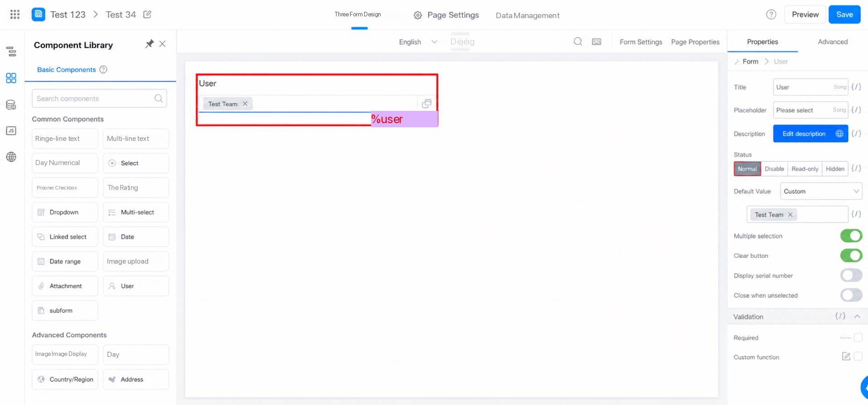This screenshot has width=868, height=405.
Task: Click the Save button
Action: (x=844, y=15)
